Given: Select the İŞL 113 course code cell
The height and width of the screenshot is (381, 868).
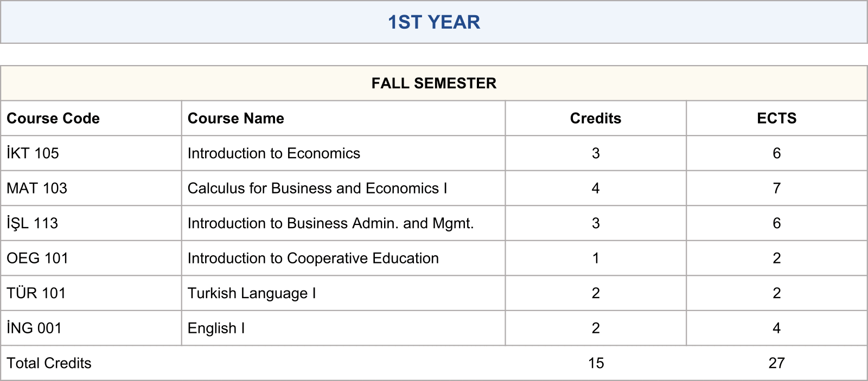Looking at the screenshot, I should tap(33, 223).
